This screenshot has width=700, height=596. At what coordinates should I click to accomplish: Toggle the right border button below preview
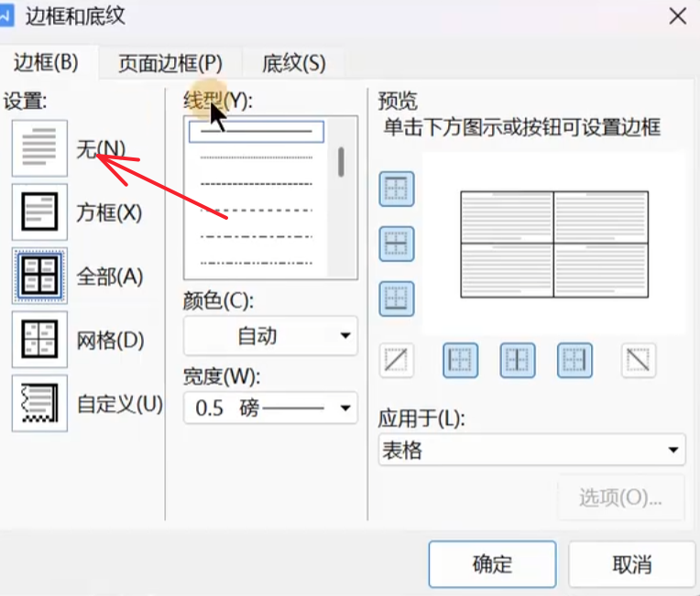point(574,361)
